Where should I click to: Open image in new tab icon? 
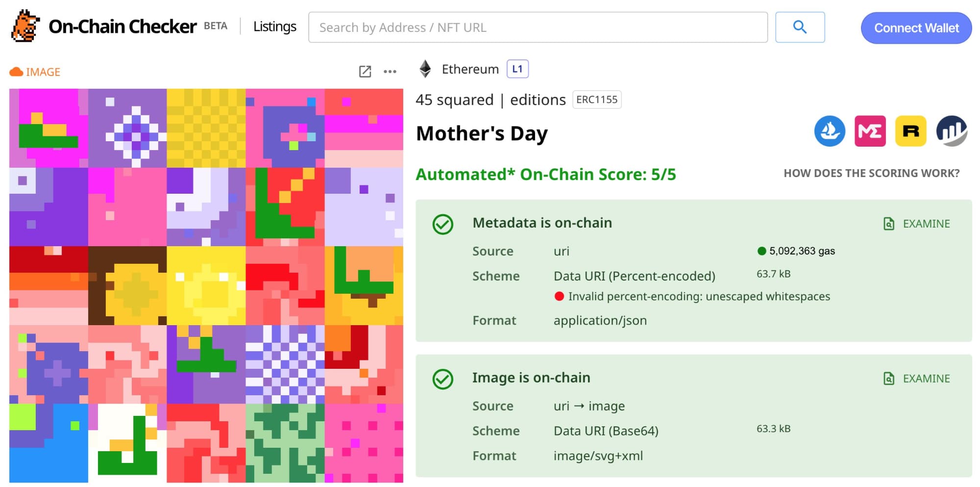365,72
